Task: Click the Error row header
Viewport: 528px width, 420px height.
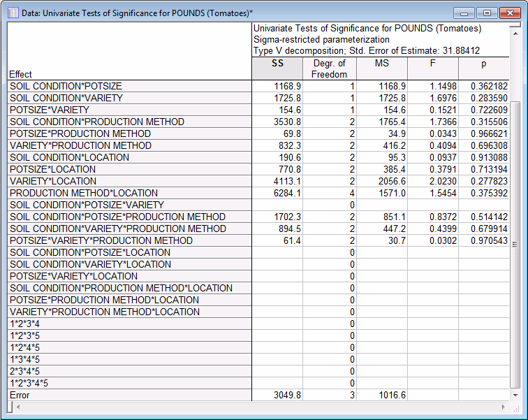Action: (130, 395)
